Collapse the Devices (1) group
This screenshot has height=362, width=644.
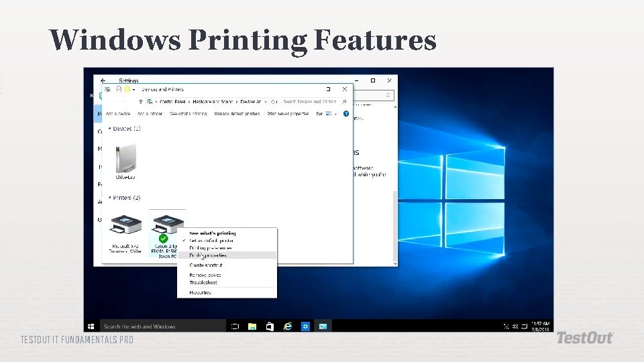[109, 129]
